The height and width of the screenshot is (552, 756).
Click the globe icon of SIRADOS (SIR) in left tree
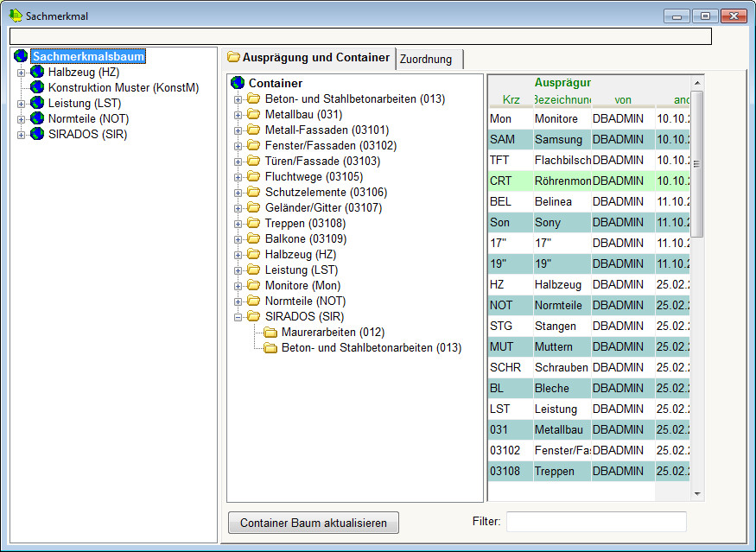coord(37,134)
